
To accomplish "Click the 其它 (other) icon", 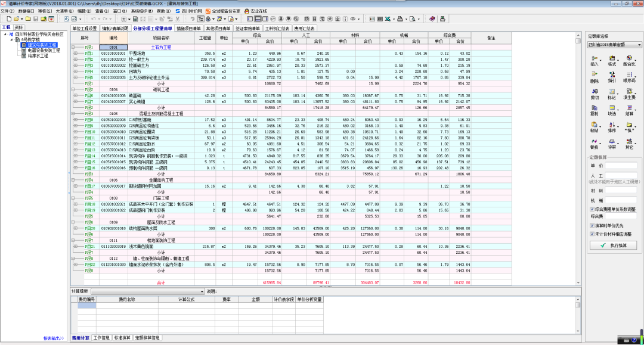I will point(629,144).
